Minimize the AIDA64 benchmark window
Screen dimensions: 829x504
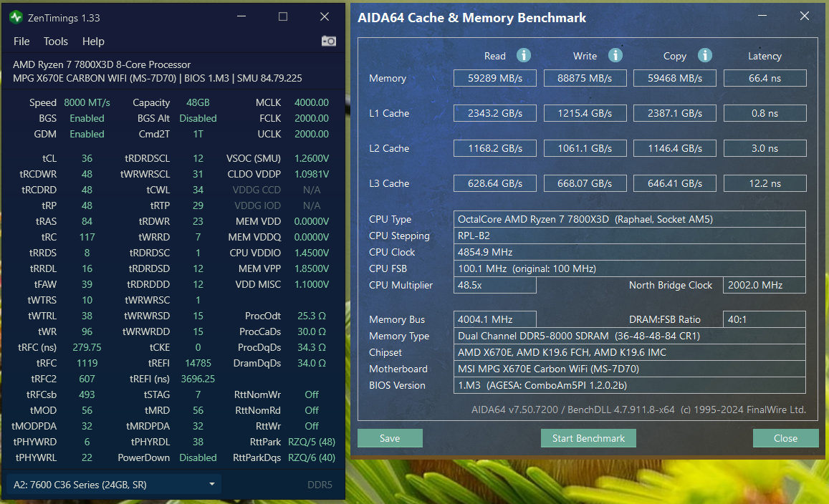point(762,16)
